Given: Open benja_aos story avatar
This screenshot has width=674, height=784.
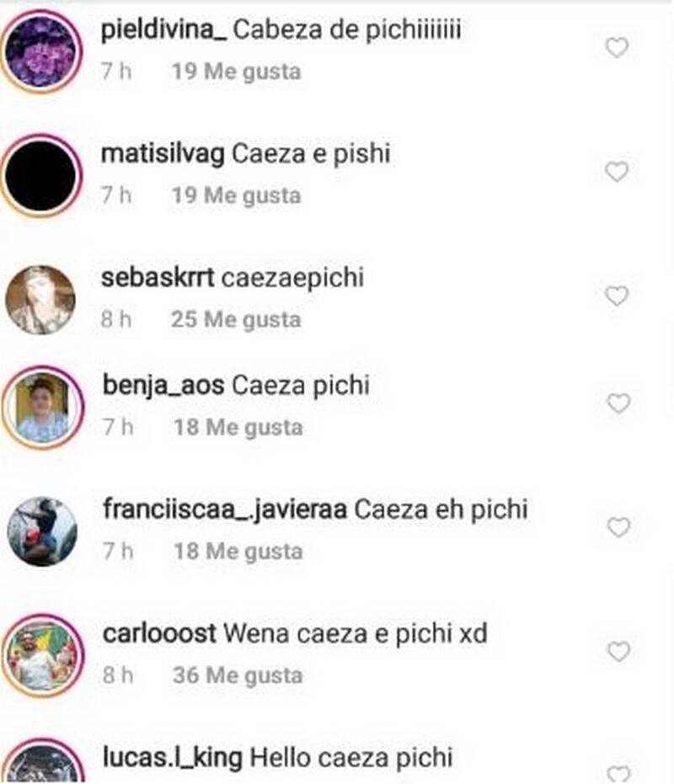Looking at the screenshot, I should (x=42, y=408).
